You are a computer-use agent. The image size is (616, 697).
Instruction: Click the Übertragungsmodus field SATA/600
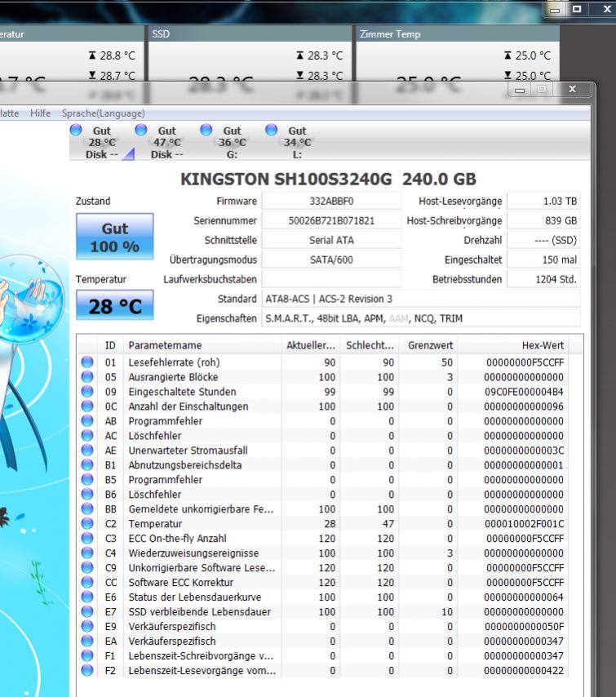click(x=331, y=260)
